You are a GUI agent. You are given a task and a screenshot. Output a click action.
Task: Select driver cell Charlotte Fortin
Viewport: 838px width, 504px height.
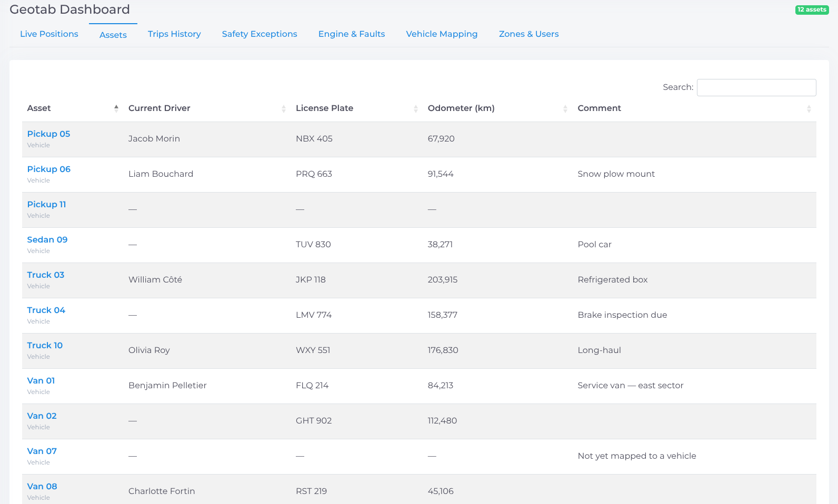pos(162,491)
